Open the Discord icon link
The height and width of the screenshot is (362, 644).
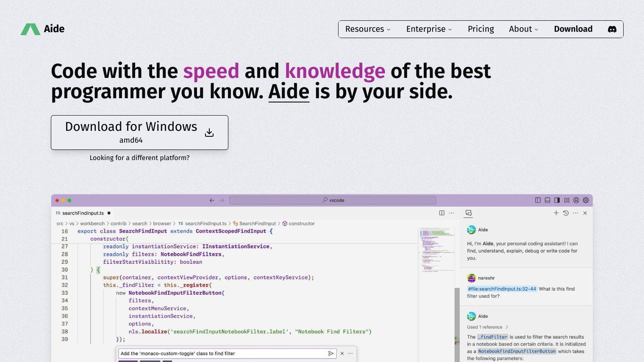point(612,29)
